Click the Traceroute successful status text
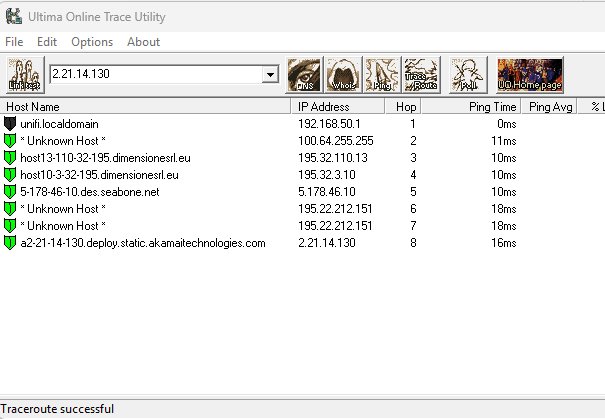Image resolution: width=605 pixels, height=419 pixels. click(57, 409)
